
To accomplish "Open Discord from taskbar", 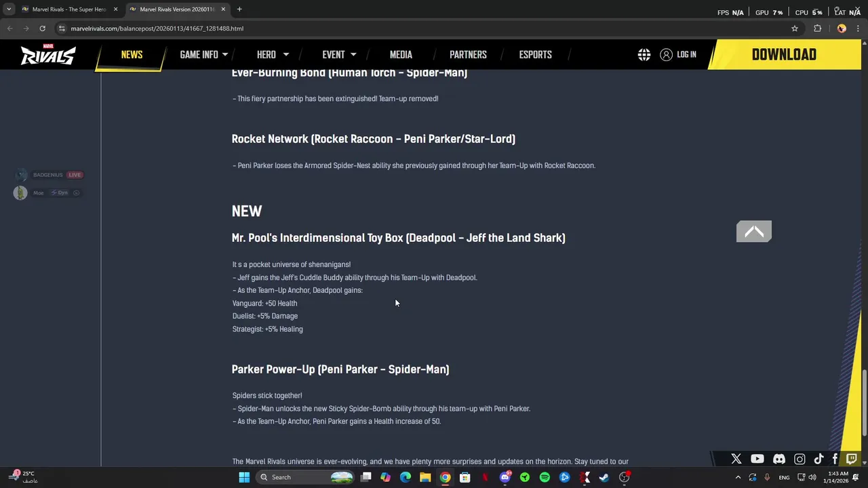I will (x=505, y=477).
